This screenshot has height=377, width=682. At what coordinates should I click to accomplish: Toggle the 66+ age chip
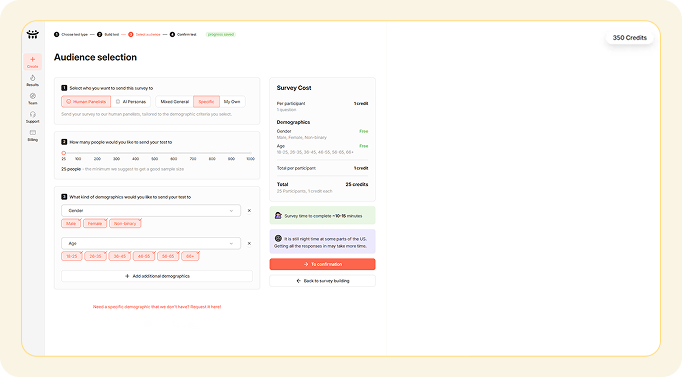tap(190, 257)
